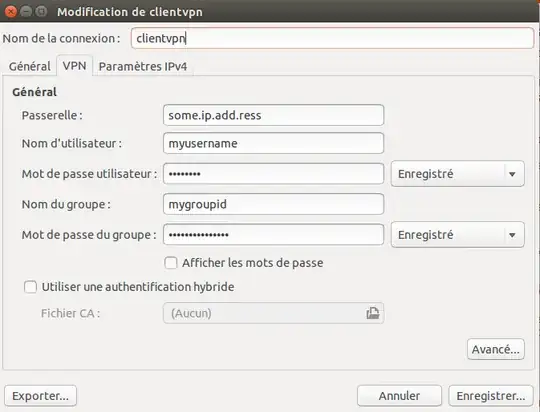Click the Nom du groupe field

click(273, 204)
